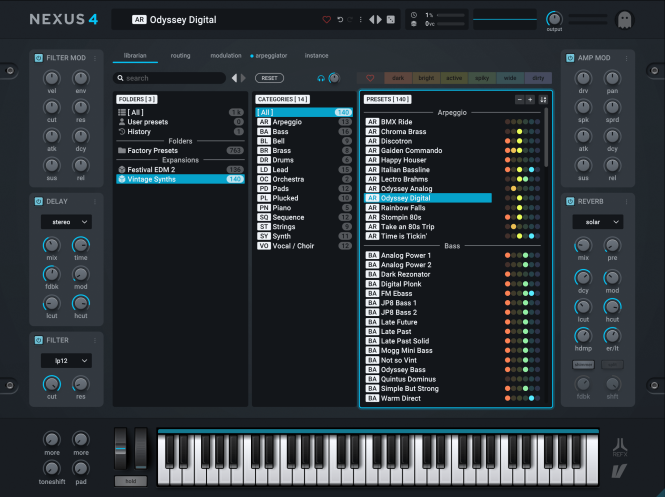
Task: Open the filter type lp12 dropdown
Action: [x=66, y=360]
